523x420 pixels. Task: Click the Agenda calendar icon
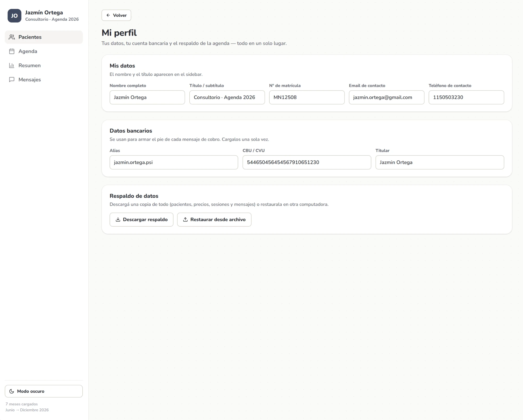(12, 51)
